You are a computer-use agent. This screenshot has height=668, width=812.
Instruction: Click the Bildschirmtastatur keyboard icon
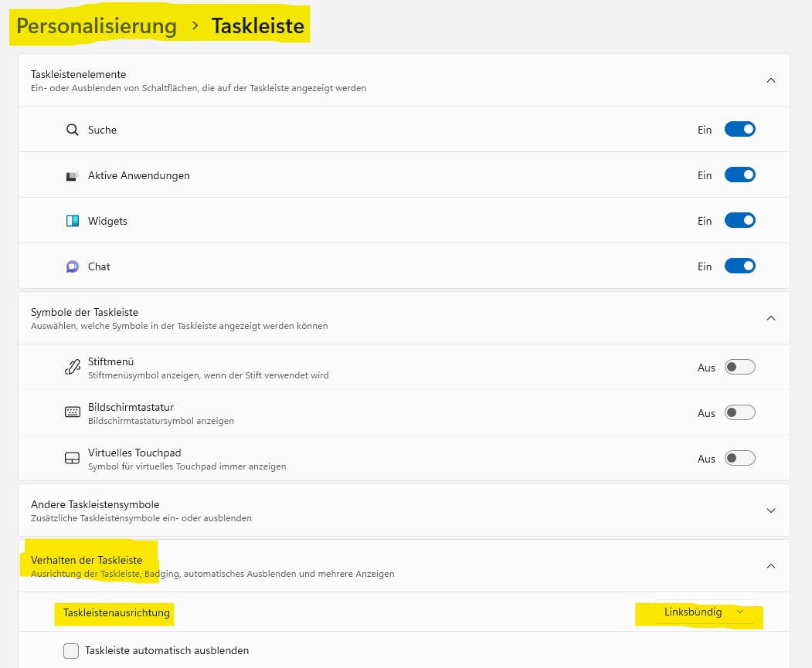pos(72,412)
